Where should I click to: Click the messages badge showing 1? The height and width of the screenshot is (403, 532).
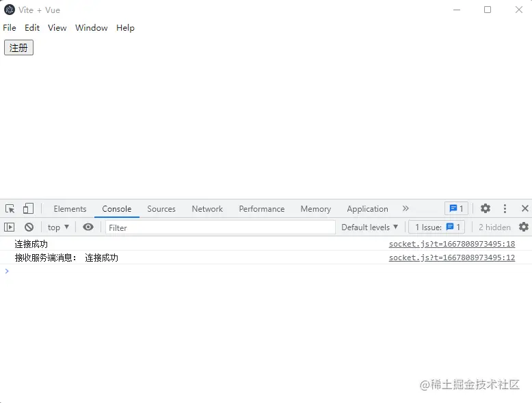[x=456, y=208]
